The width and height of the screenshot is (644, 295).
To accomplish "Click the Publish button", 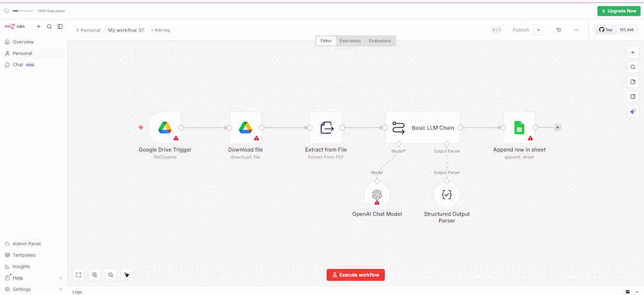I will click(521, 30).
